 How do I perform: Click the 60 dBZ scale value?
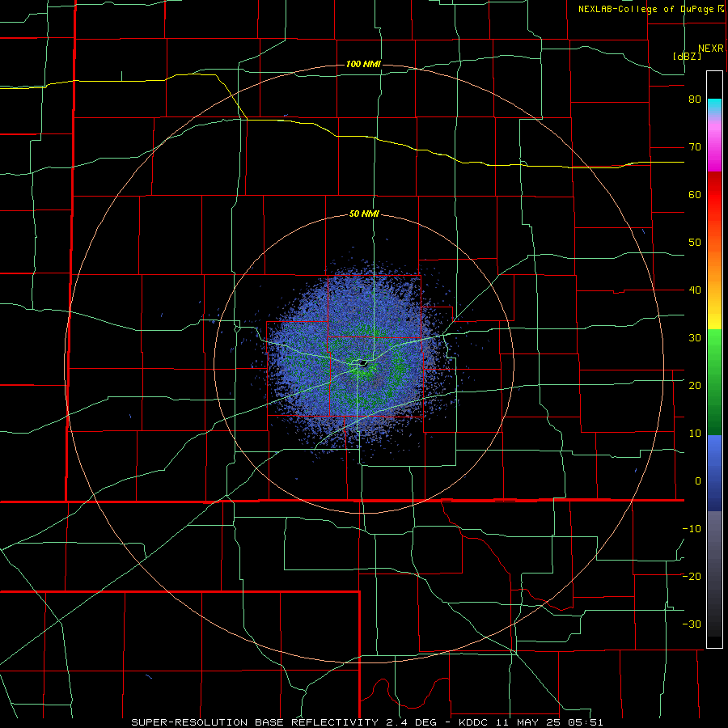click(695, 194)
